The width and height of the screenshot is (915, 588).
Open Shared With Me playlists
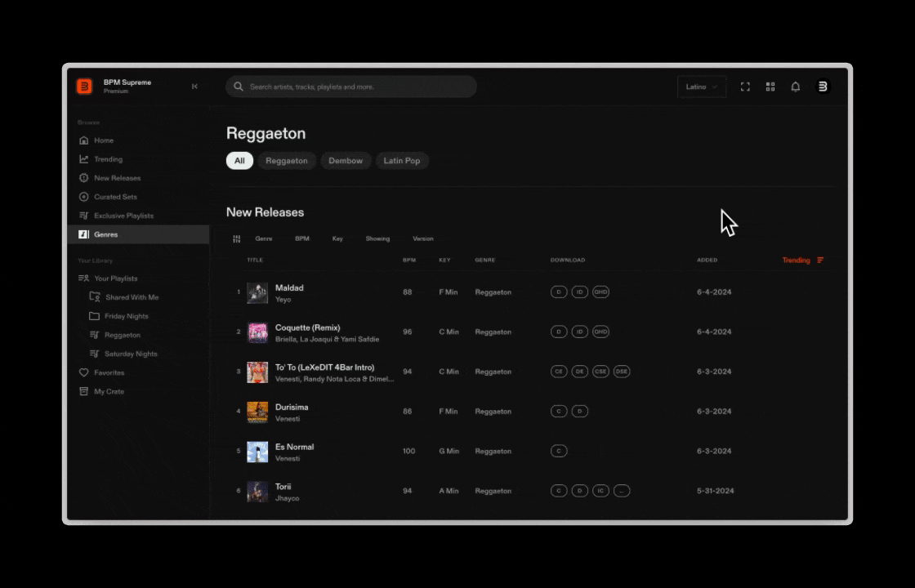[132, 297]
